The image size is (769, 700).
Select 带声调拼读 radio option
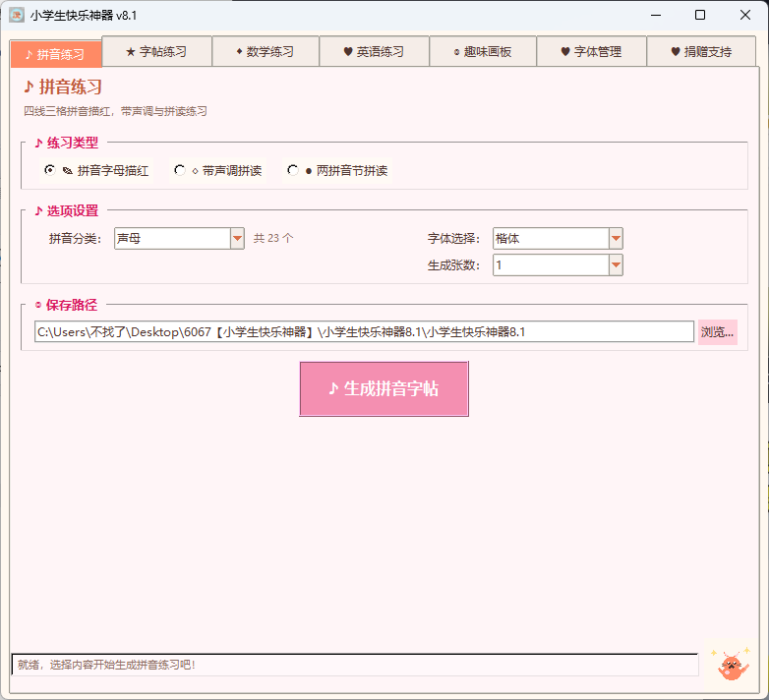[180, 170]
